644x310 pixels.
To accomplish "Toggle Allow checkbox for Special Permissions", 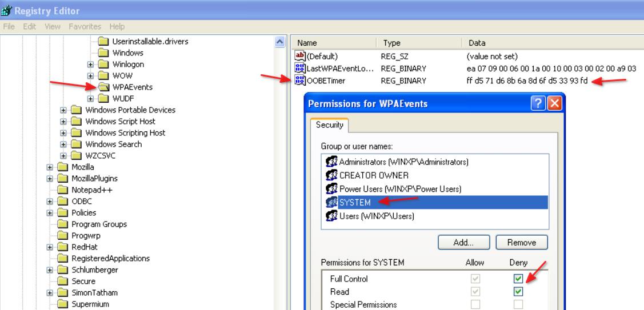I will pyautogui.click(x=475, y=304).
